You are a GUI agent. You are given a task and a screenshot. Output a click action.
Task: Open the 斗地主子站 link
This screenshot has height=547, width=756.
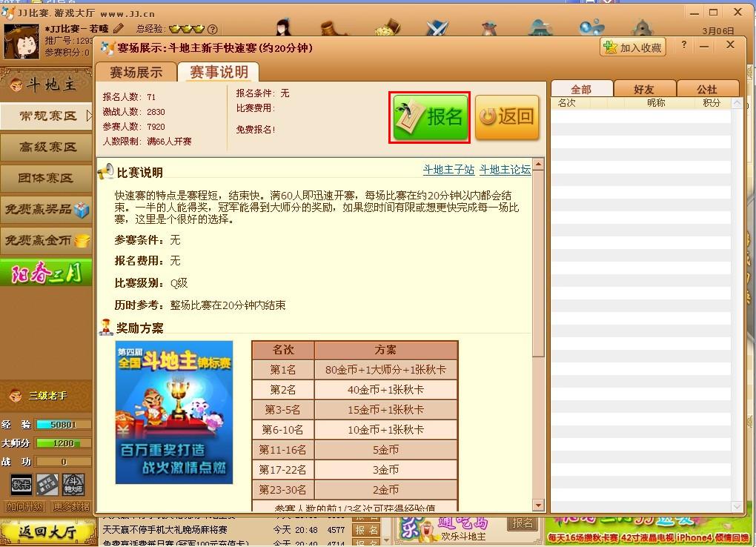[x=448, y=170]
